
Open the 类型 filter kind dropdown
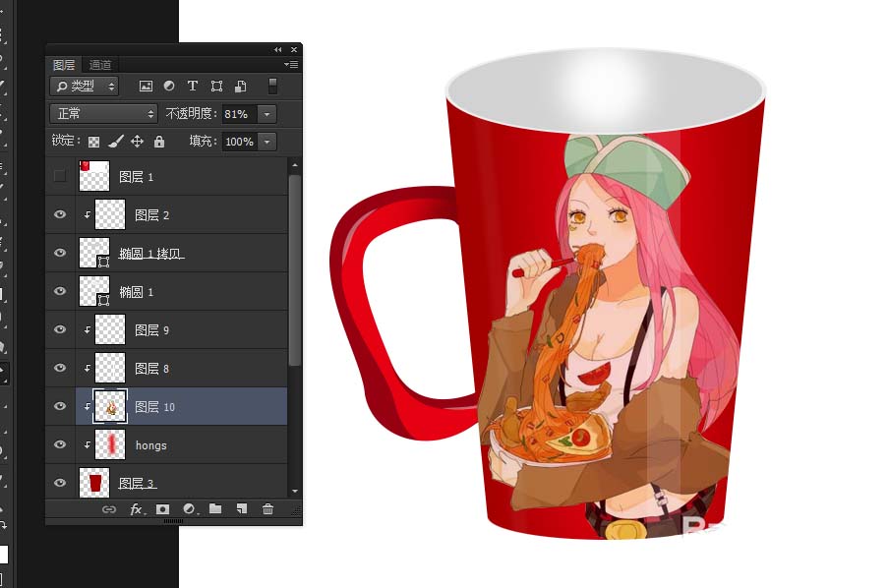click(84, 87)
